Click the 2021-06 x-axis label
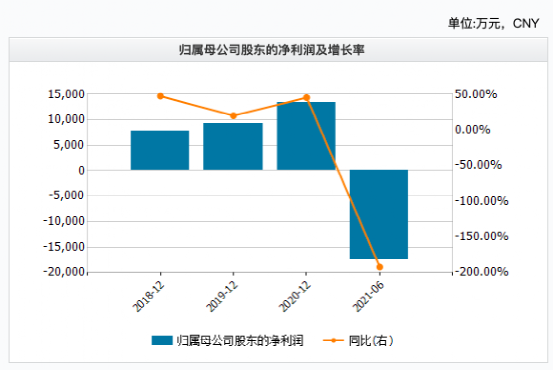 (368, 296)
